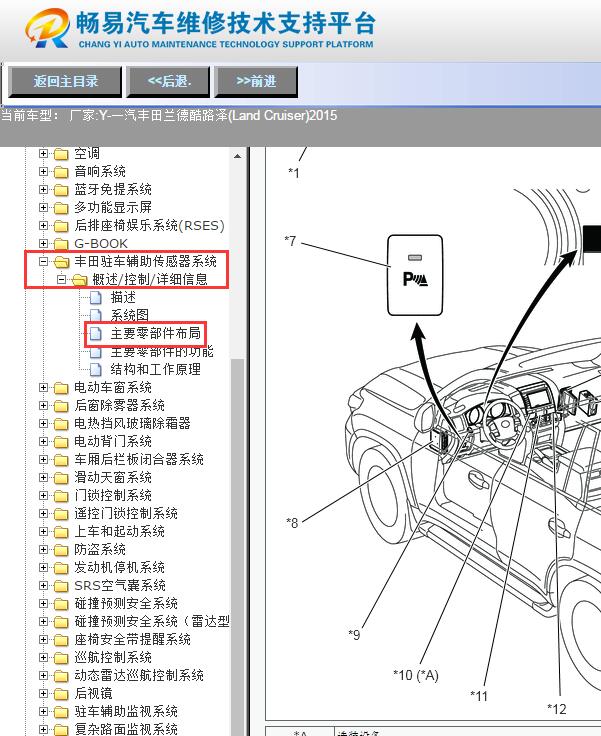Image resolution: width=601 pixels, height=736 pixels.
Task: Click the 车厢后栏板闭合器系统 folder icon
Action: [x=61, y=460]
